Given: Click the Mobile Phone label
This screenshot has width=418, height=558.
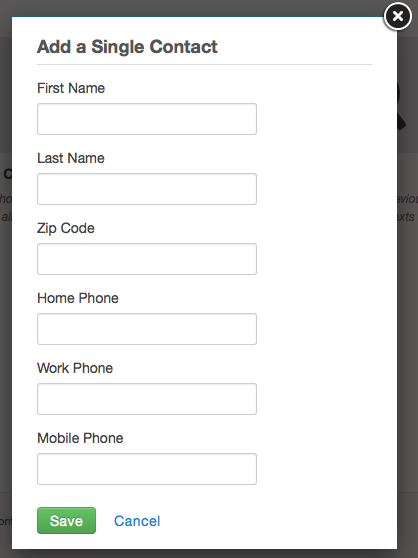Looking at the screenshot, I should click(x=80, y=438).
